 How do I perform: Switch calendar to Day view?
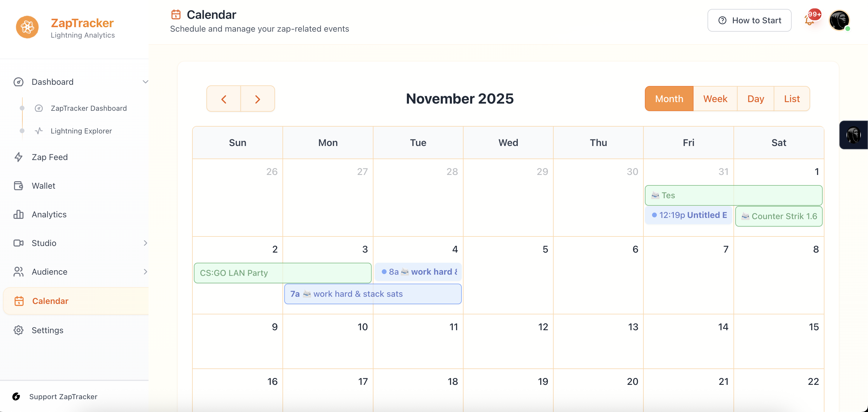click(x=756, y=99)
